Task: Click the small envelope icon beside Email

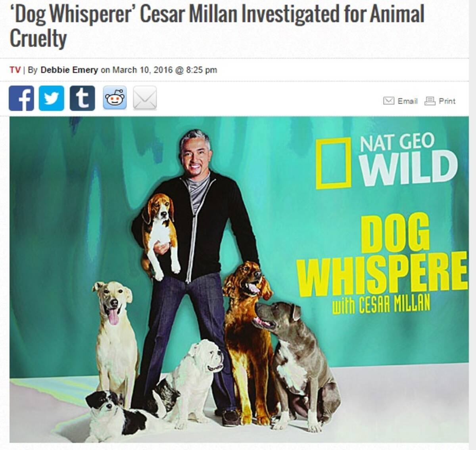Action: click(389, 101)
